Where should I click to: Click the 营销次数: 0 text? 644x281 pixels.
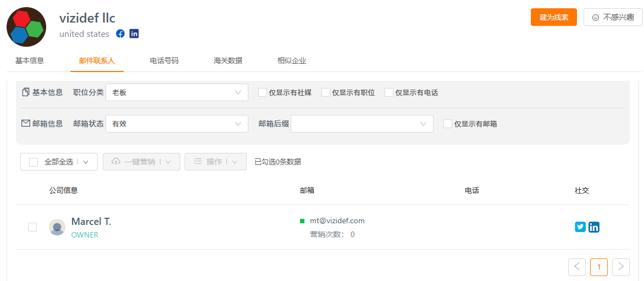(x=332, y=235)
